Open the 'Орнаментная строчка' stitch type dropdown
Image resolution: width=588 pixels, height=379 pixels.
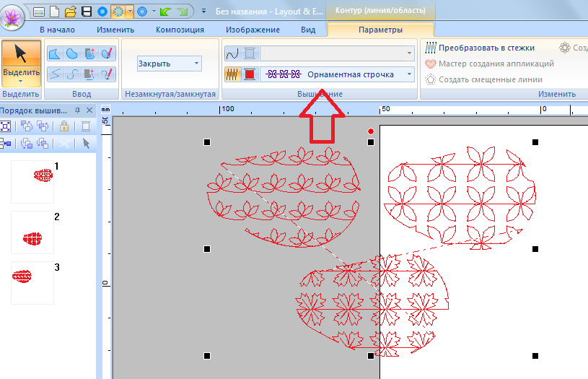pyautogui.click(x=337, y=74)
